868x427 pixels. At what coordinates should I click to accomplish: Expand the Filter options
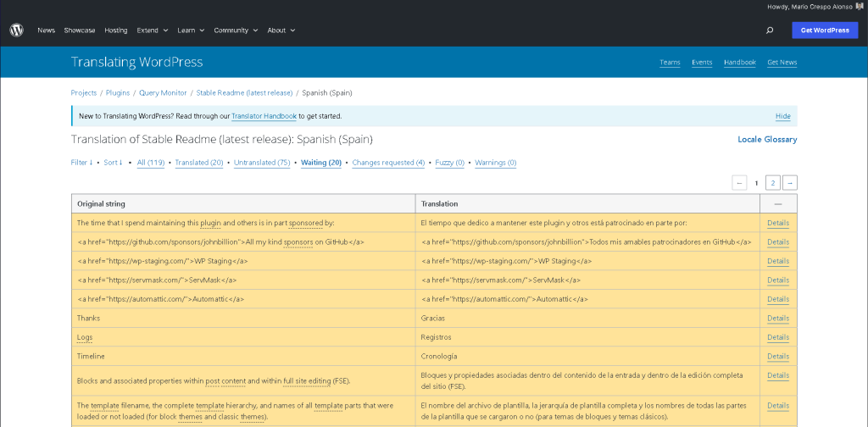coord(81,163)
